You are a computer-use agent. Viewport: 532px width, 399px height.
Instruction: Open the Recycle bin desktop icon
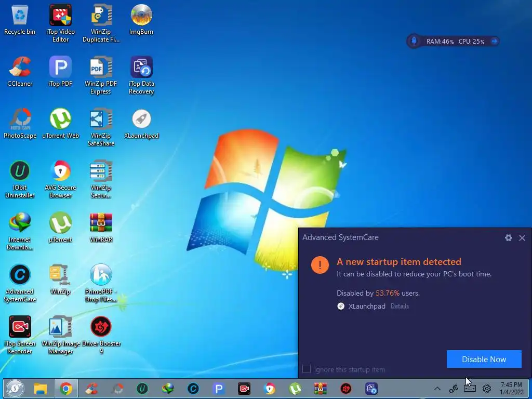pyautogui.click(x=20, y=20)
